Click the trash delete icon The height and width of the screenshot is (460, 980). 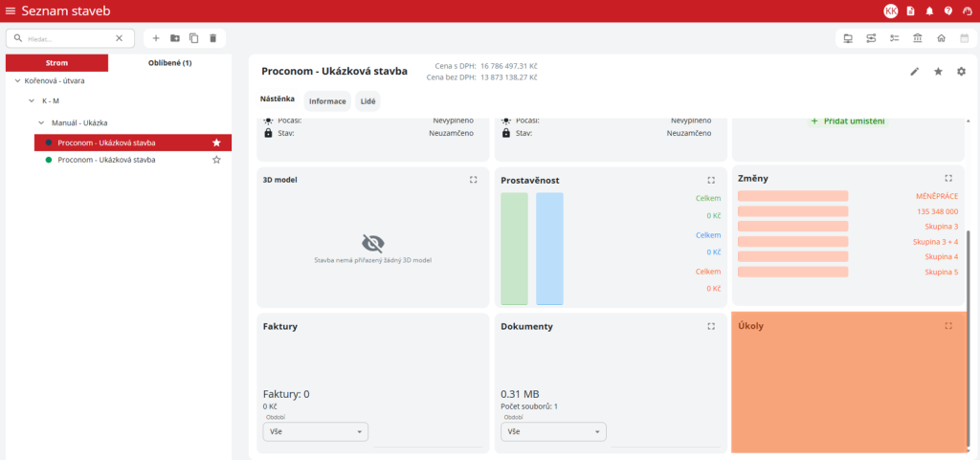click(x=212, y=38)
